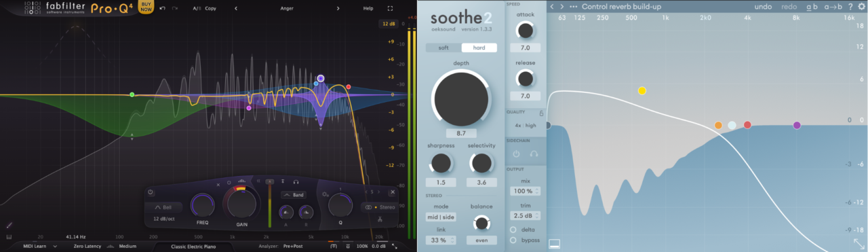The image size is (868, 252).
Task: Toggle sidechain listen headphones icon
Action: tap(534, 154)
